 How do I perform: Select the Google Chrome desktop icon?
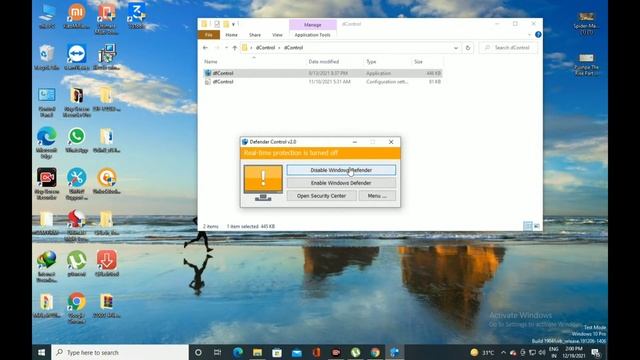click(x=76, y=308)
